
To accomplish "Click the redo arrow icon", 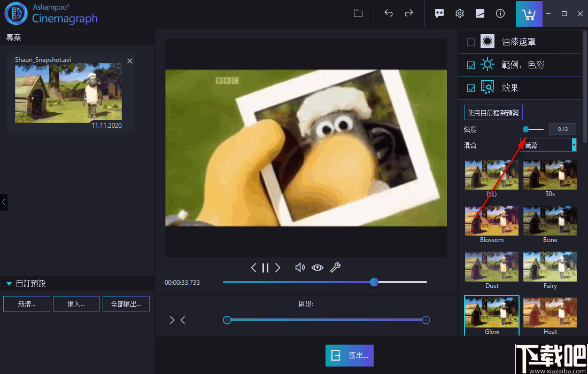I will pyautogui.click(x=409, y=14).
